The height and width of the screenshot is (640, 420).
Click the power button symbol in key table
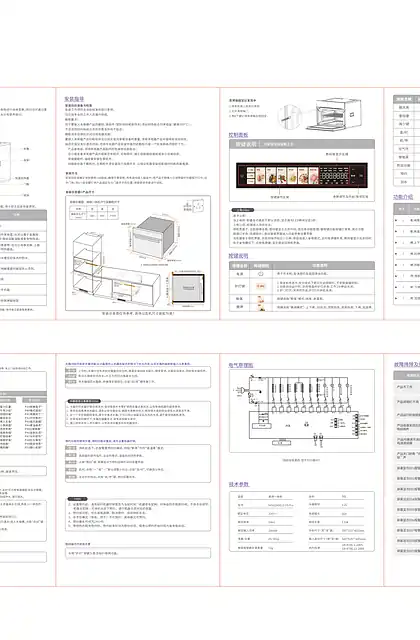click(x=261, y=274)
